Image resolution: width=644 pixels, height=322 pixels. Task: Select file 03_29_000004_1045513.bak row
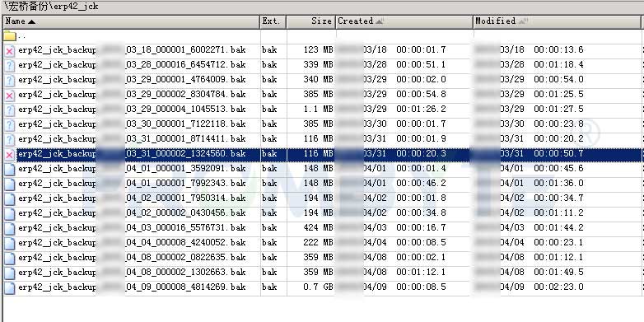tap(322, 110)
